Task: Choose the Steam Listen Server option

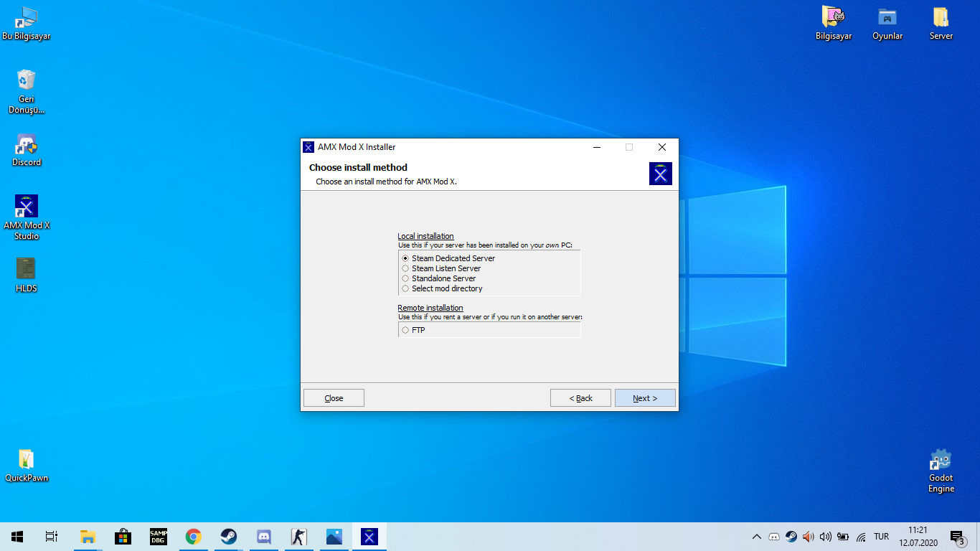Action: (x=405, y=268)
